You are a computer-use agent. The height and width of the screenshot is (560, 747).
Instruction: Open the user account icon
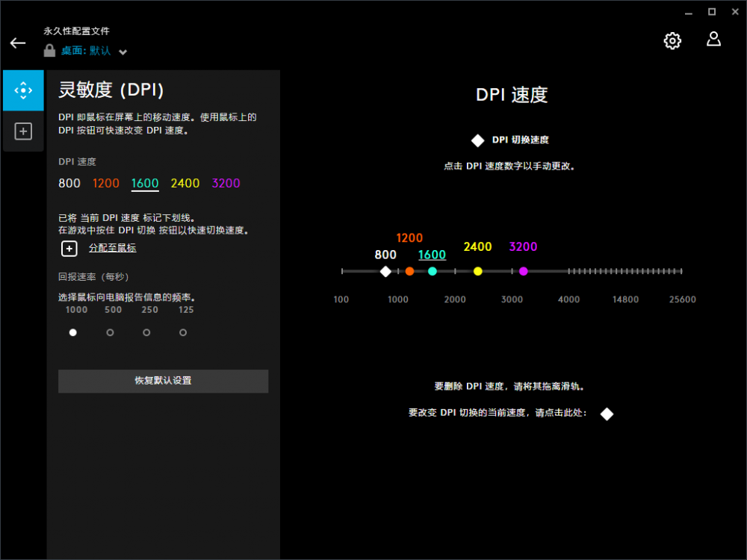click(713, 40)
